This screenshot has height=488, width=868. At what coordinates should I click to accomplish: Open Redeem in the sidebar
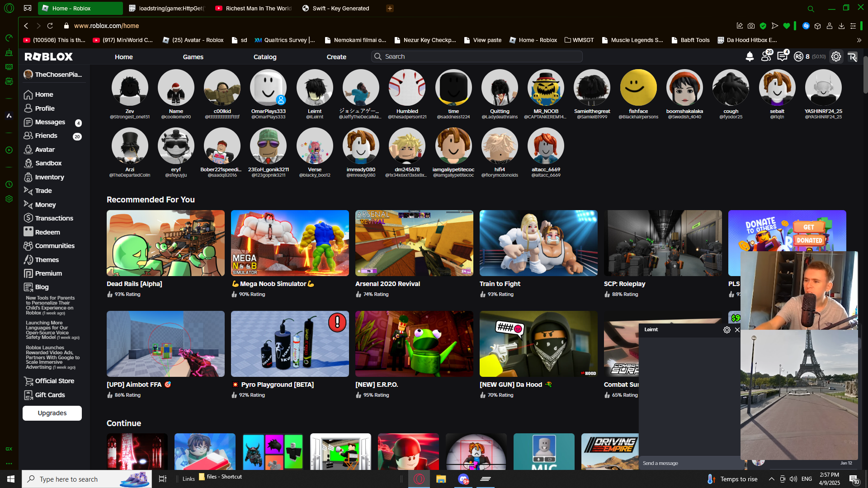tap(47, 232)
